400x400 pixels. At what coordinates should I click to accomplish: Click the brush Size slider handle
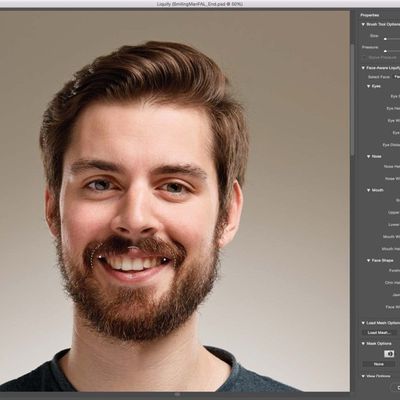pos(385,39)
